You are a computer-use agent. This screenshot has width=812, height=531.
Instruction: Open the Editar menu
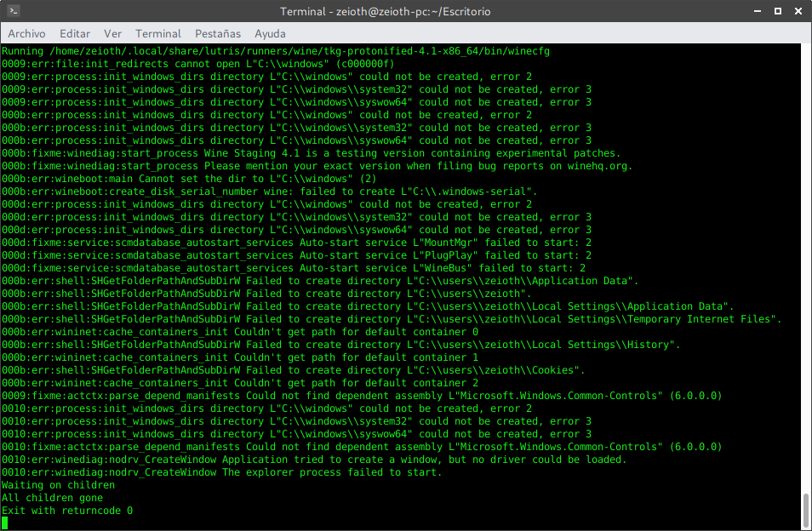74,33
